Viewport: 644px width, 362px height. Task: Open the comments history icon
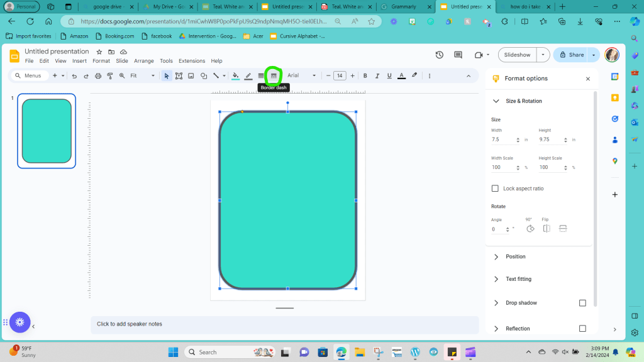coord(458,55)
